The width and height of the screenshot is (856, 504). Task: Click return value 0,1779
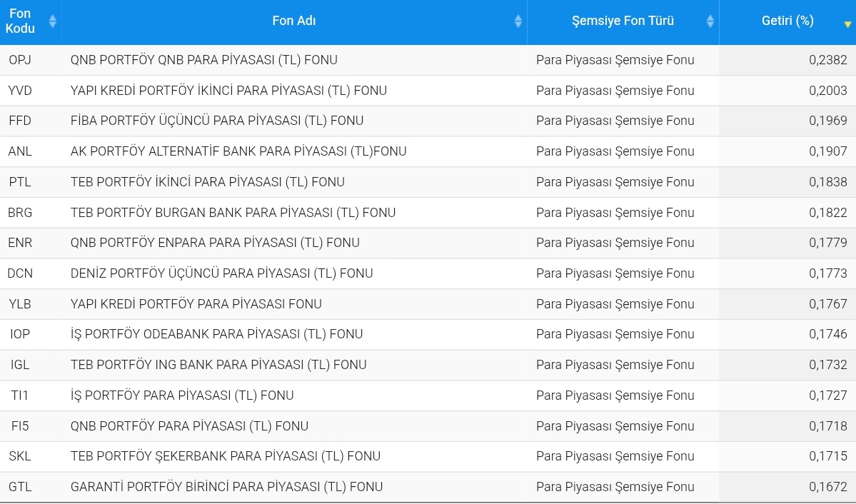[x=827, y=243]
